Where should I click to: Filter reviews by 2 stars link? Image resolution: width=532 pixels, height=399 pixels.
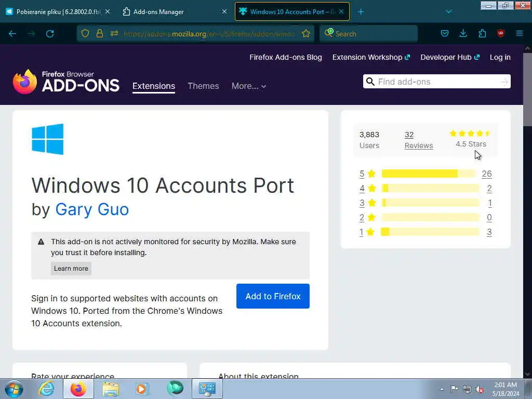point(367,217)
